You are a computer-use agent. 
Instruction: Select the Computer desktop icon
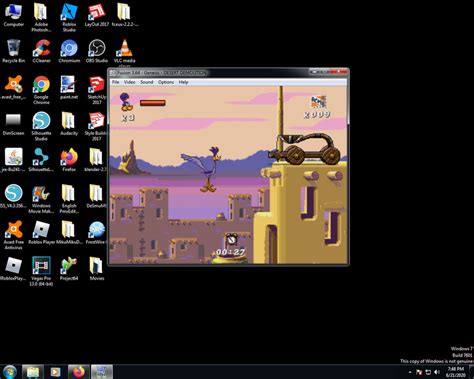(14, 15)
